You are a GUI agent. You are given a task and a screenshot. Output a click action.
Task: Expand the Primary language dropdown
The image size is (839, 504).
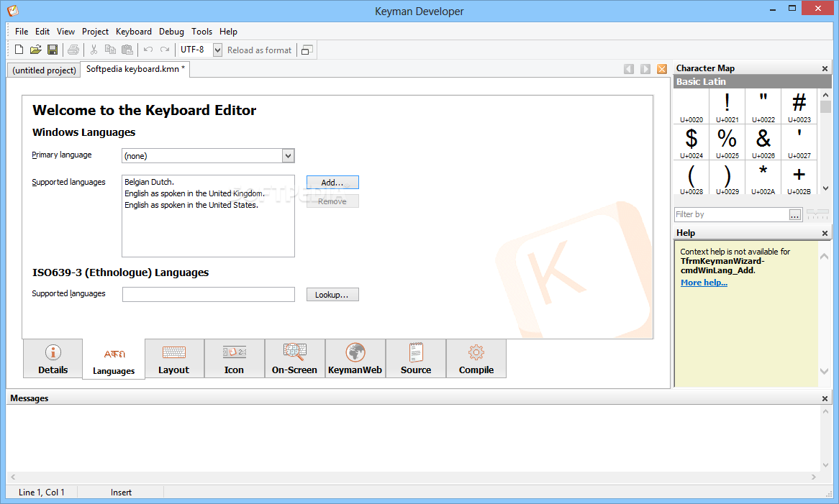(x=288, y=155)
